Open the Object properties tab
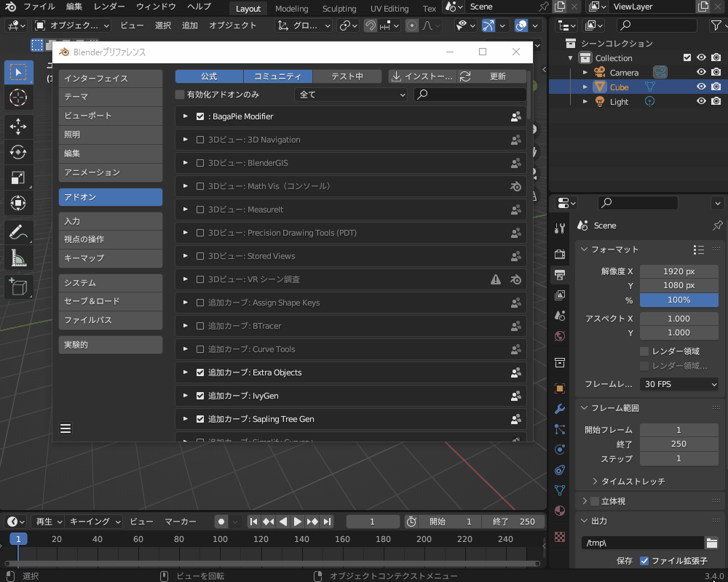Viewport: 728px width, 582px height. coord(559,388)
